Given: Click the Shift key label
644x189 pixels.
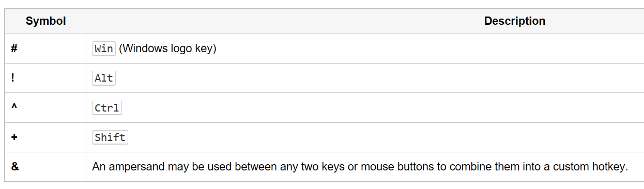Looking at the screenshot, I should click(x=110, y=137).
